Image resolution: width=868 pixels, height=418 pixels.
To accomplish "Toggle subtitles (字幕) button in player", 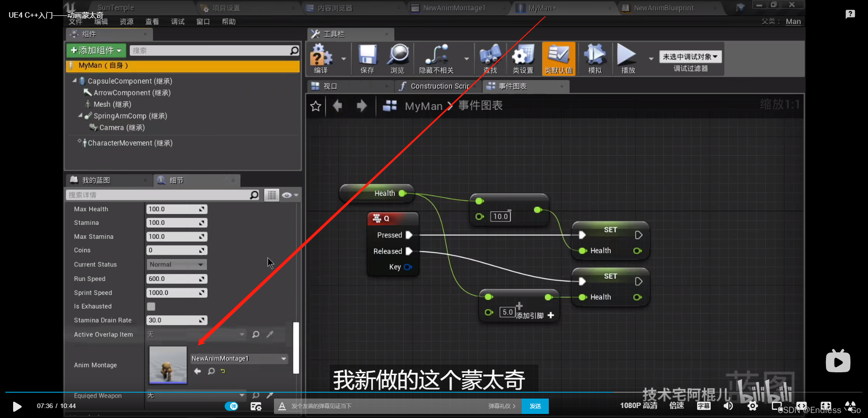I will coord(703,406).
